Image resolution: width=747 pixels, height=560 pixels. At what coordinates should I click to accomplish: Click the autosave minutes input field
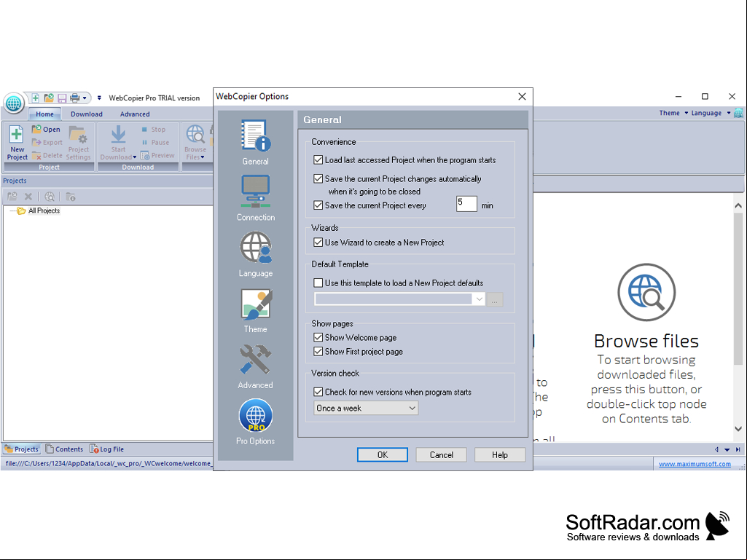pos(466,204)
